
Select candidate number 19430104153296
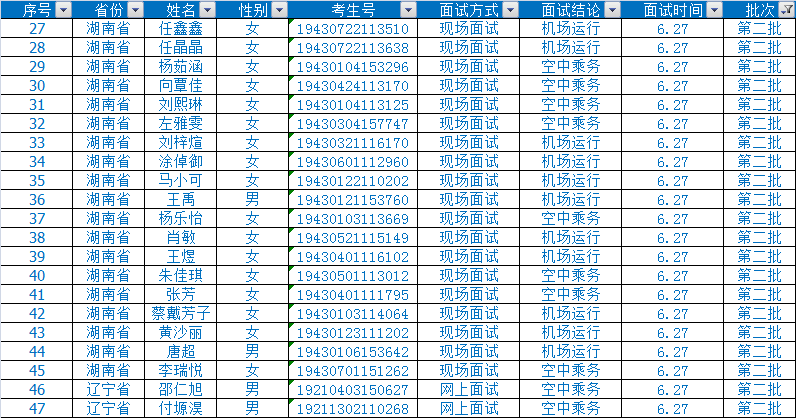pyautogui.click(x=353, y=67)
